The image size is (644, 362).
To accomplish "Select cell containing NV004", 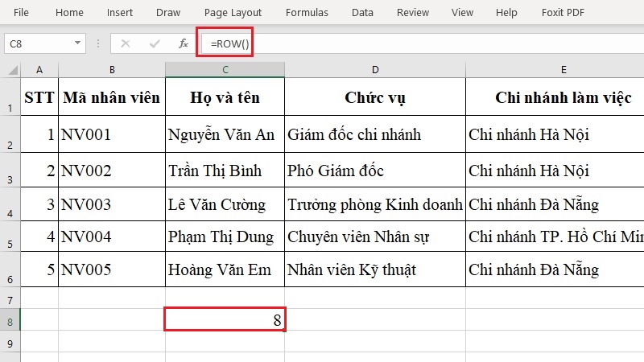I will pyautogui.click(x=112, y=237).
